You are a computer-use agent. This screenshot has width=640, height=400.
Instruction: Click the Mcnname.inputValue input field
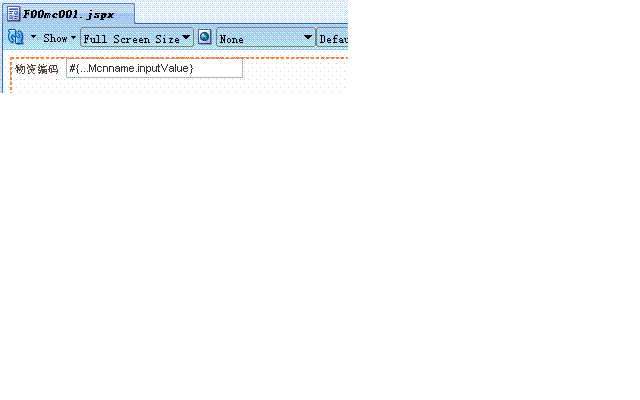[x=154, y=68]
